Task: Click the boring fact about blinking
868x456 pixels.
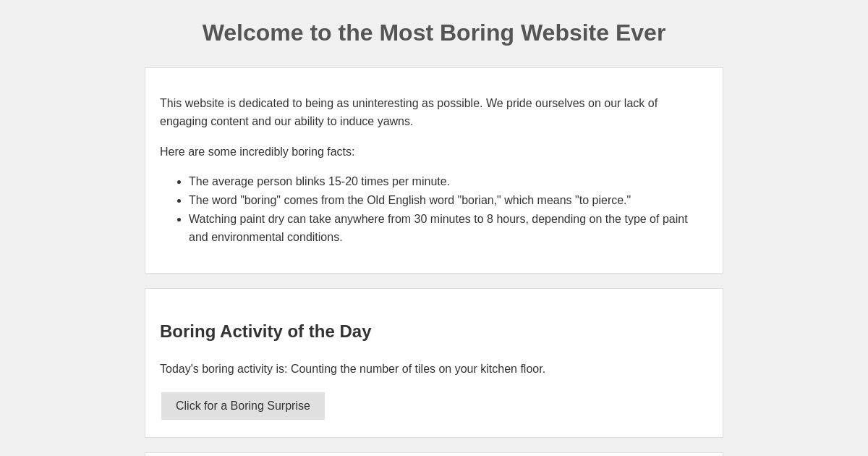Action: click(319, 182)
